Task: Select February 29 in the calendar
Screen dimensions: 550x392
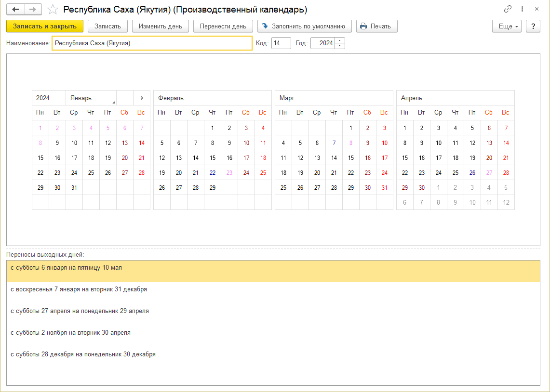Action: [x=213, y=188]
